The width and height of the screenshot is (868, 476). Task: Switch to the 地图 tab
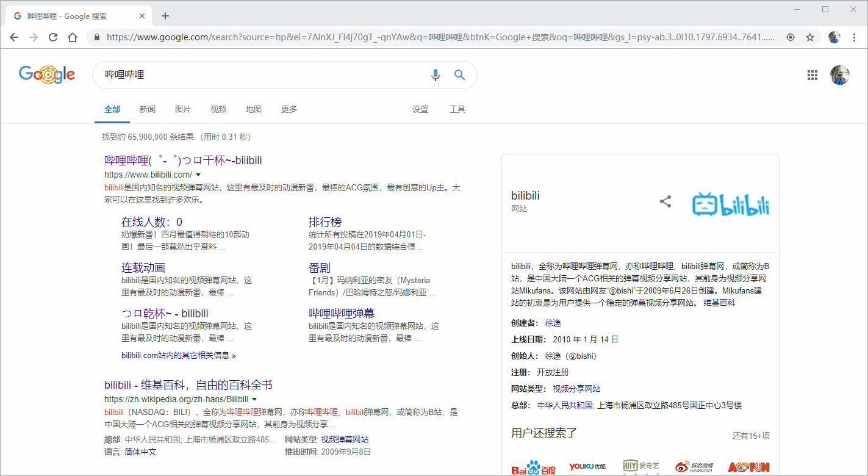coord(254,109)
